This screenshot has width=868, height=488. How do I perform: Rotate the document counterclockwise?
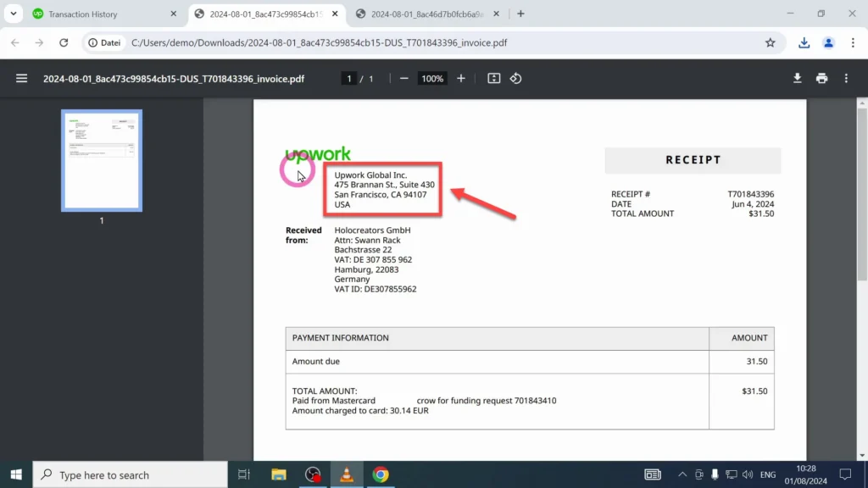coord(516,79)
